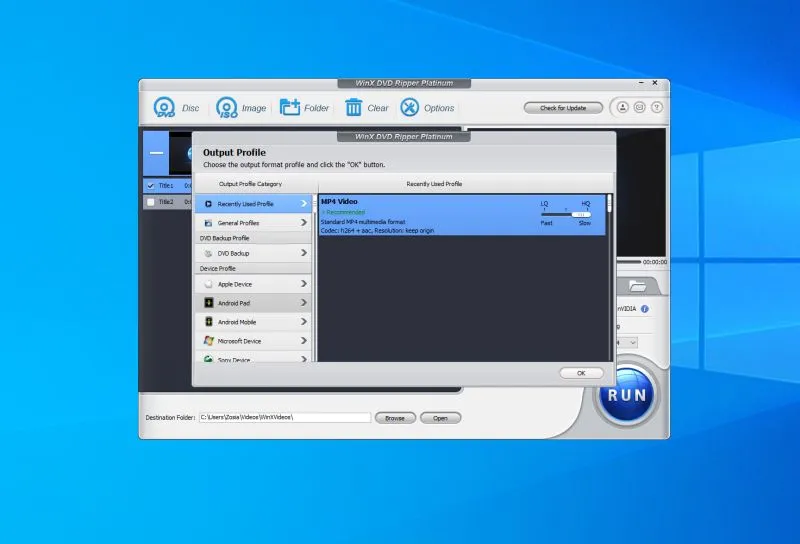Click the nVIDIA info icon
The height and width of the screenshot is (544, 800).
[645, 309]
